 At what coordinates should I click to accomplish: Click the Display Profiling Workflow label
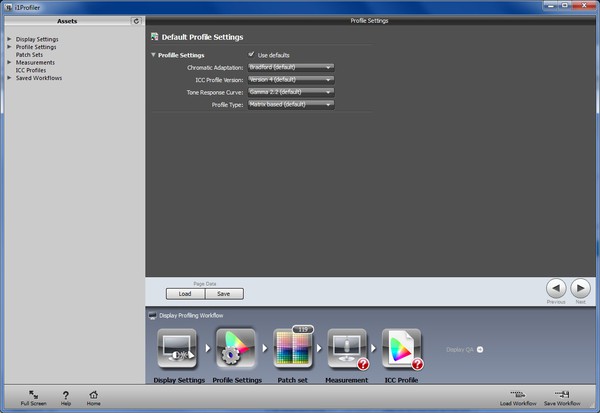tap(191, 315)
